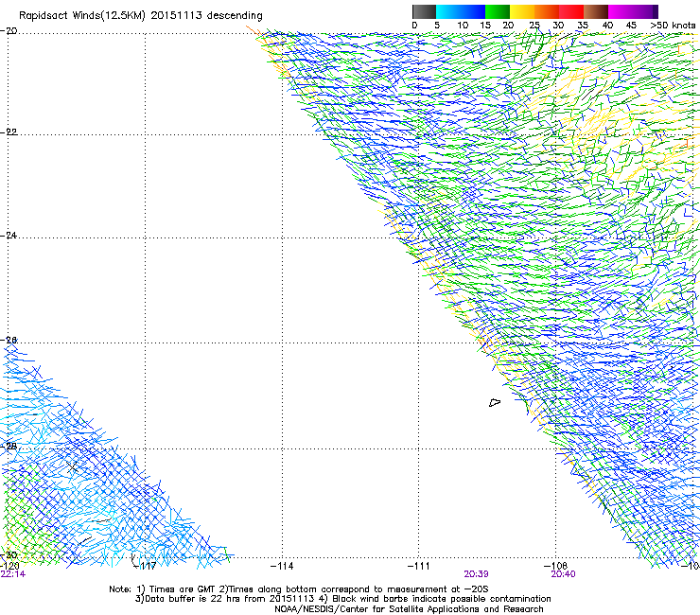Viewport: 700px width, 615px height.
Task: Click the 'Data buffer is 22 hrs' note line
Action: coord(342,599)
